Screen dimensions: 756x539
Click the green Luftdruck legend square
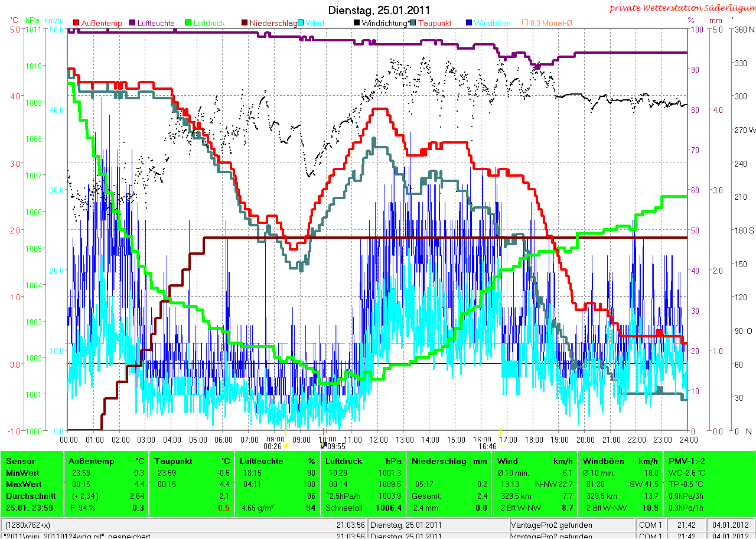(188, 23)
